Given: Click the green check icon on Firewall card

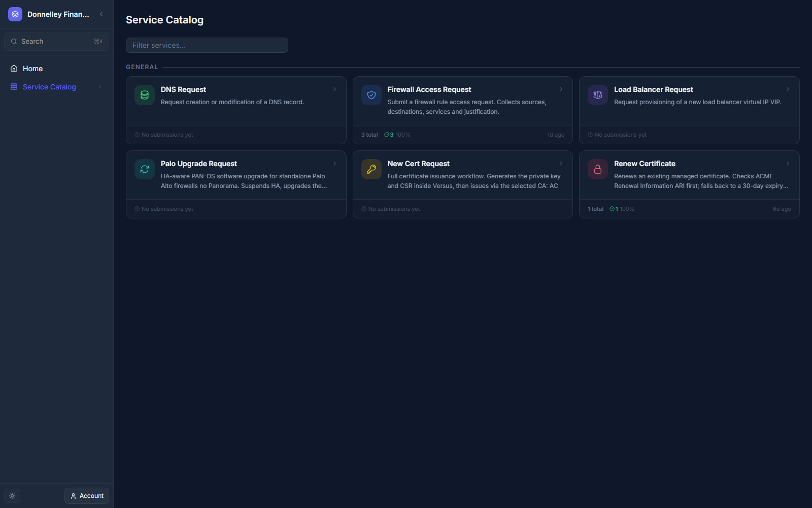Looking at the screenshot, I should (387, 135).
